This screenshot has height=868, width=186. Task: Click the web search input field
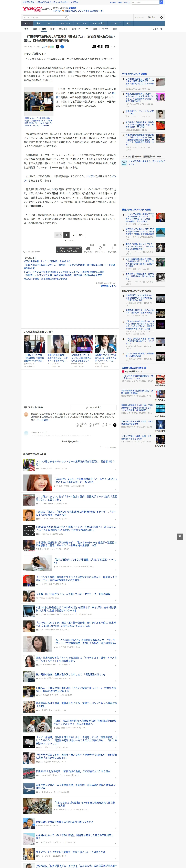click(145, 2)
